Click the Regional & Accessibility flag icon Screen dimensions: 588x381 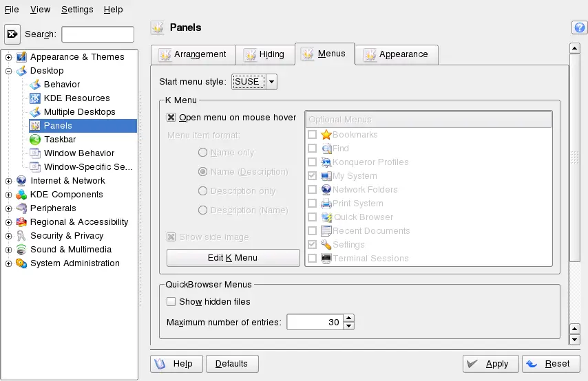pos(21,222)
